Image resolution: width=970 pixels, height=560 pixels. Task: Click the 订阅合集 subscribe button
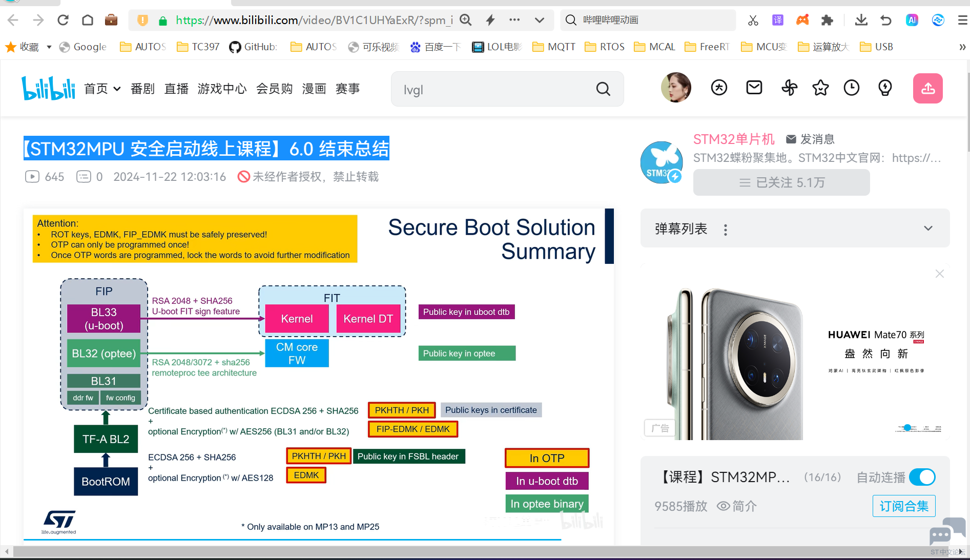(x=904, y=506)
